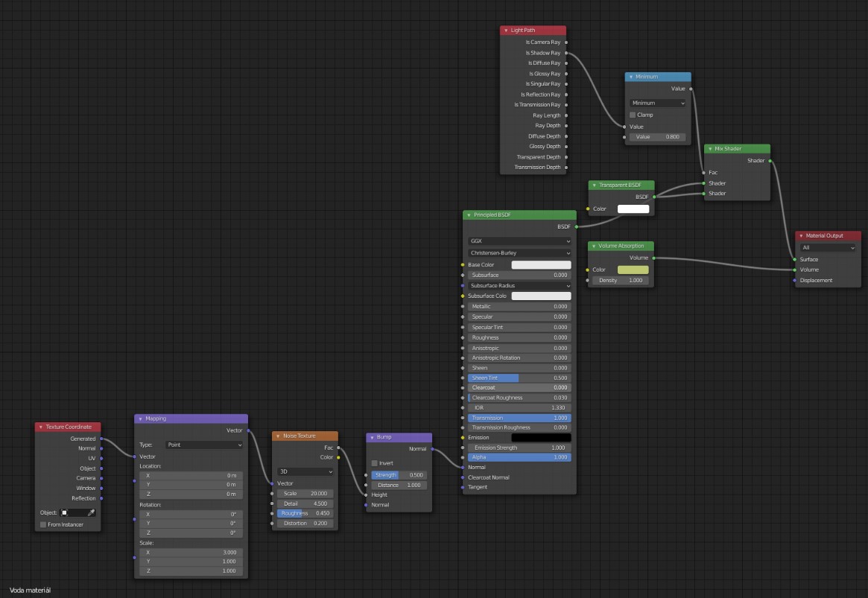Click the Noise Texture Roughness slider
868x598 pixels.
click(x=305, y=513)
